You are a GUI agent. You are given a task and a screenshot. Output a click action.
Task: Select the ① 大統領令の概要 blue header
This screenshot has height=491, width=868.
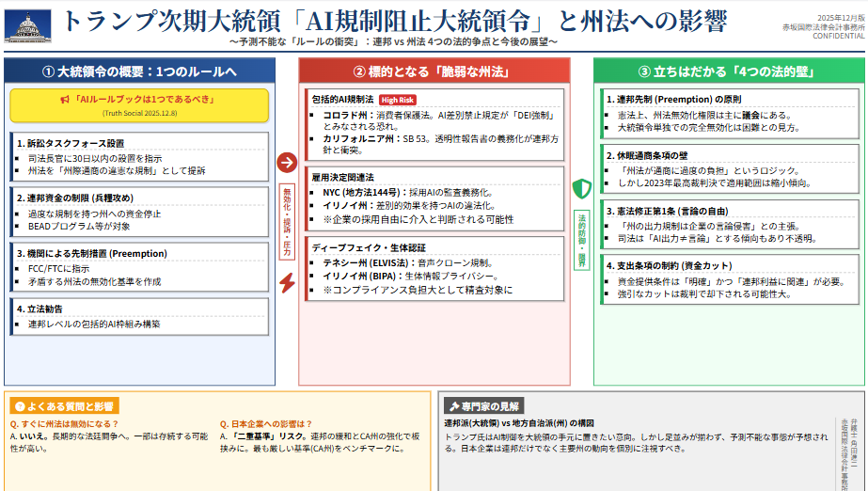(139, 71)
